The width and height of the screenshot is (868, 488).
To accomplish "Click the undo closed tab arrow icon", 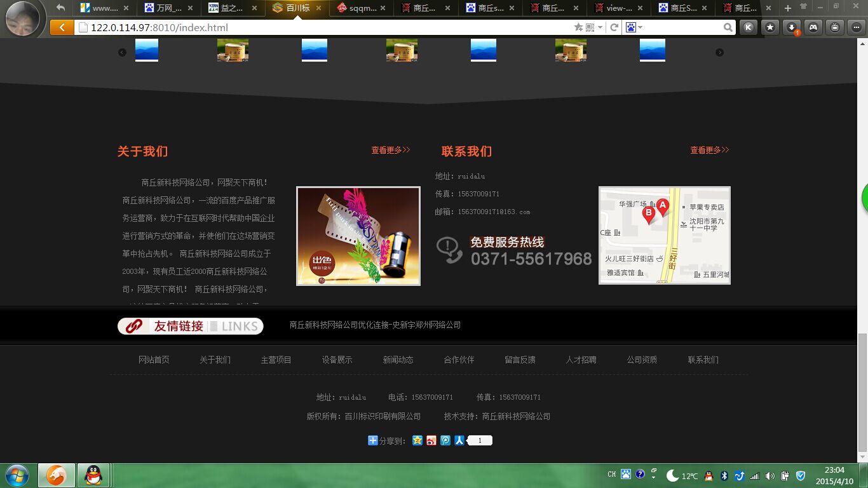I will tap(60, 8).
